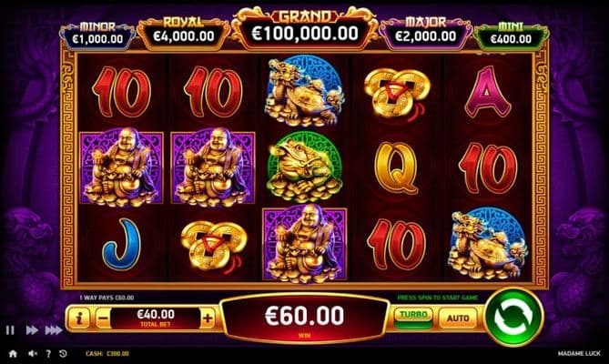This screenshot has height=364, width=609.
Task: Select the green golden toad symbol
Action: click(x=305, y=167)
